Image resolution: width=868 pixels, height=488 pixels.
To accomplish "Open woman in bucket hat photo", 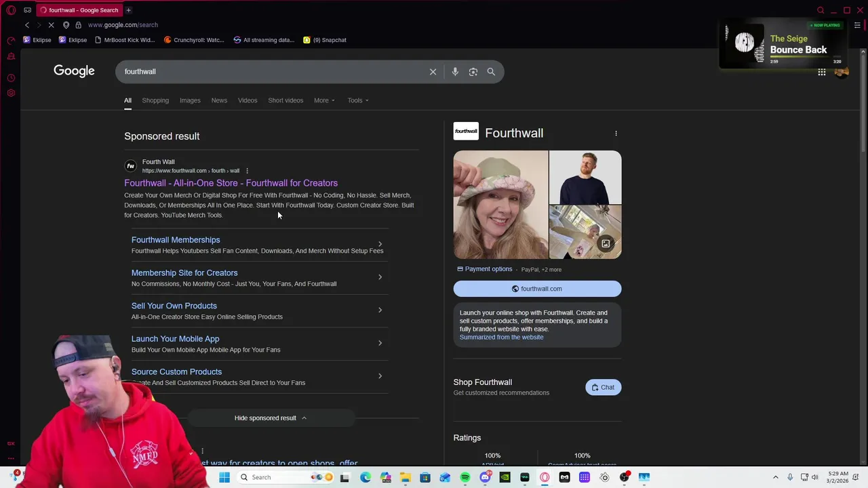I will click(x=500, y=205).
